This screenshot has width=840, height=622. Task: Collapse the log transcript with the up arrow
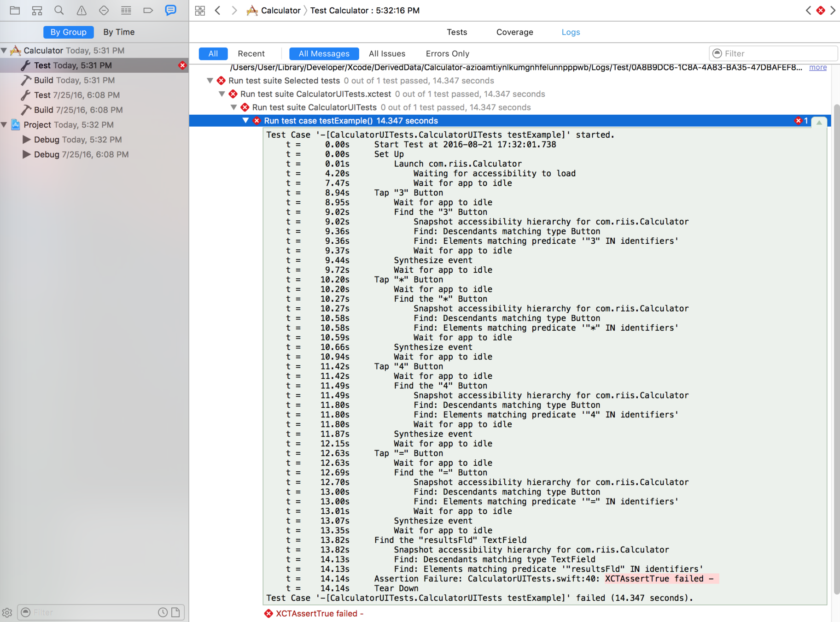coord(819,122)
